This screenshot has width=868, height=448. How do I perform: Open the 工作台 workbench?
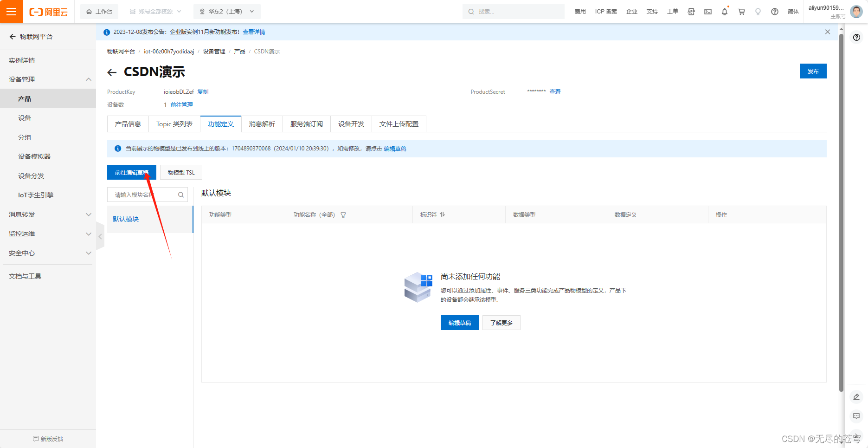[x=99, y=12]
